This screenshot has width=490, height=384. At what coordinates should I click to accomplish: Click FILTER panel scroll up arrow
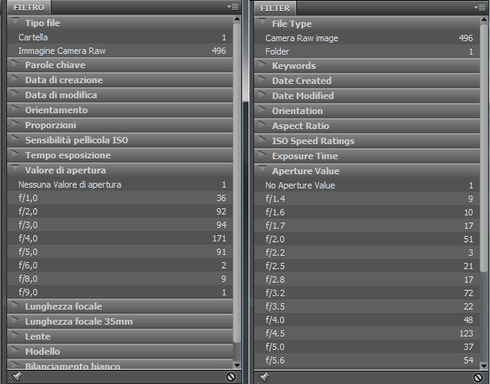484,20
